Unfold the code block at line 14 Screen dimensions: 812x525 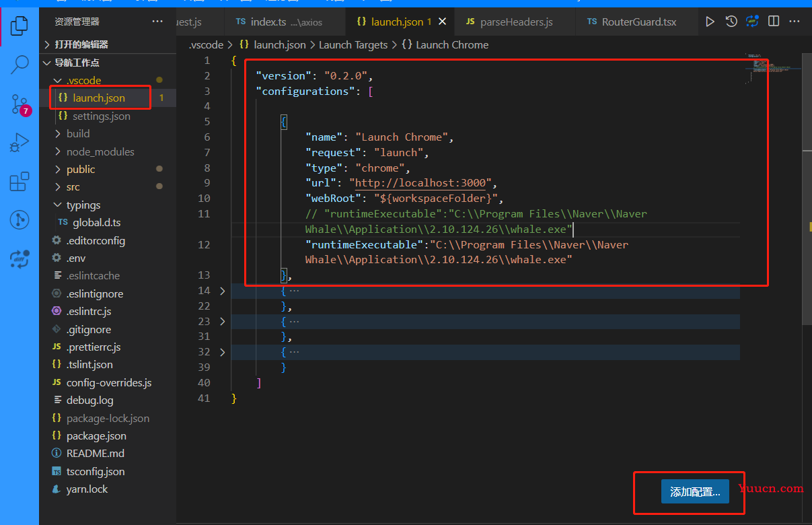[222, 291]
